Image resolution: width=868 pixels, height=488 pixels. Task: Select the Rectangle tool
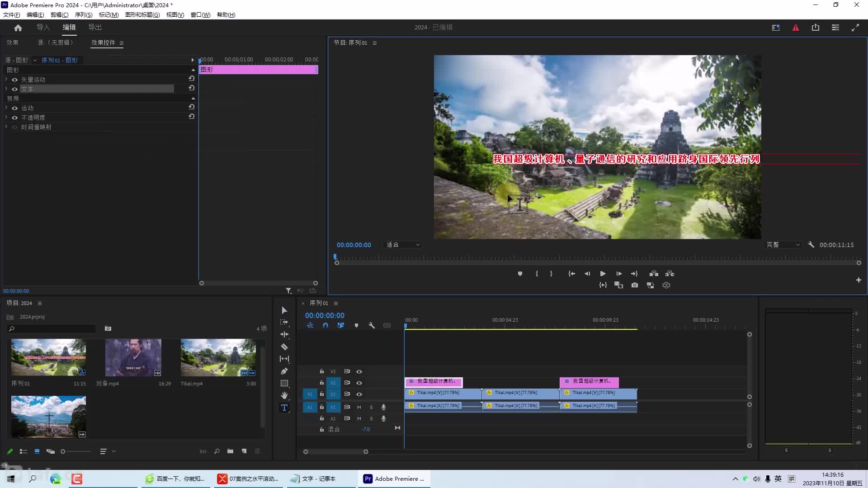click(284, 383)
